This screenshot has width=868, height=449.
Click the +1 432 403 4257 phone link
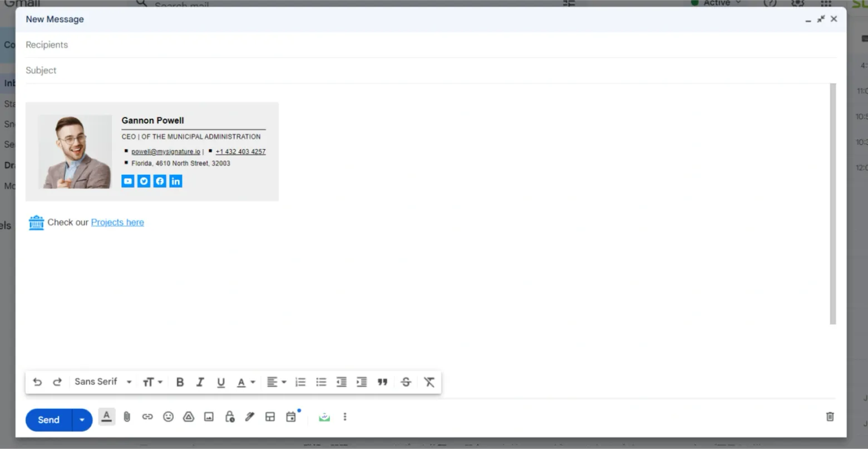pyautogui.click(x=240, y=151)
